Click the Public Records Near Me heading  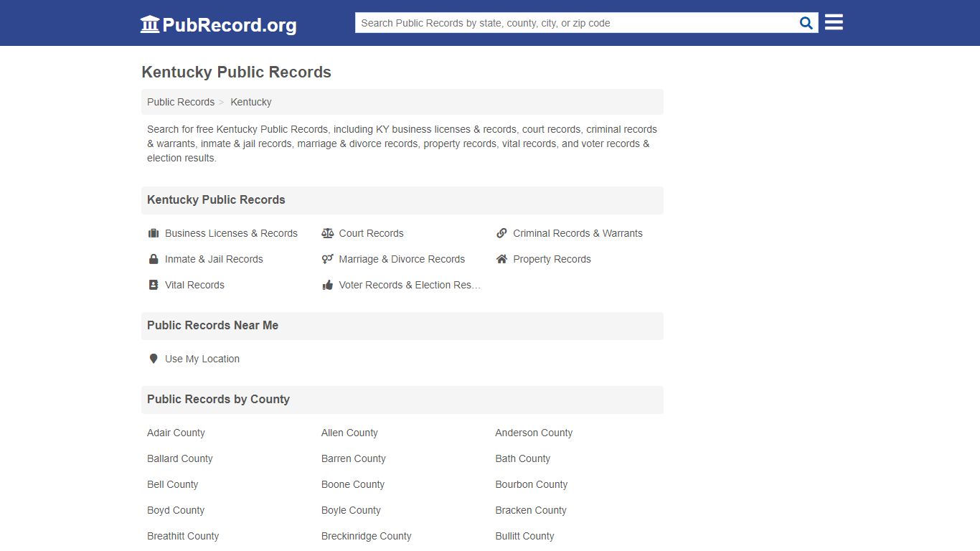click(212, 326)
